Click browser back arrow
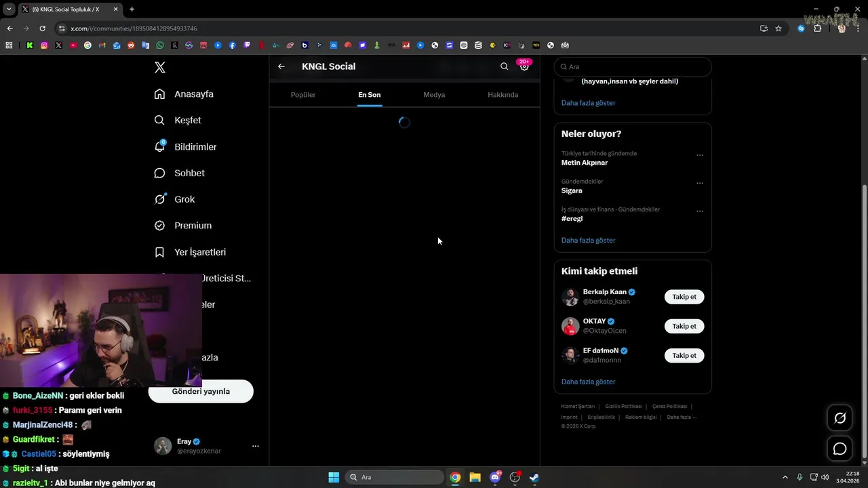This screenshot has width=868, height=488. click(9, 28)
